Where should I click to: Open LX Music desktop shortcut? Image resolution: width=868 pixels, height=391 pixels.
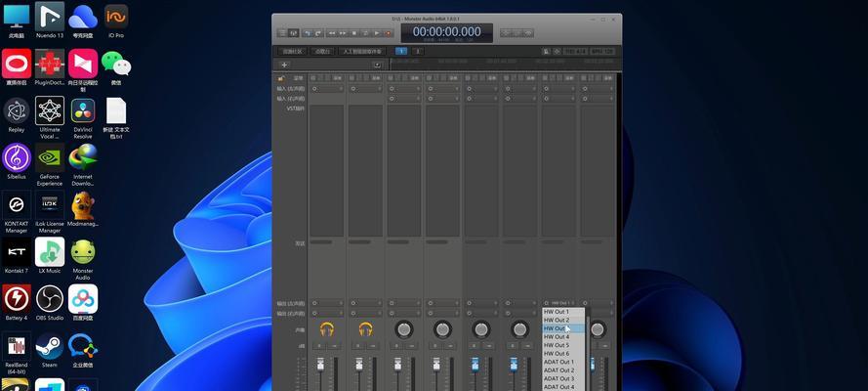[x=50, y=256]
